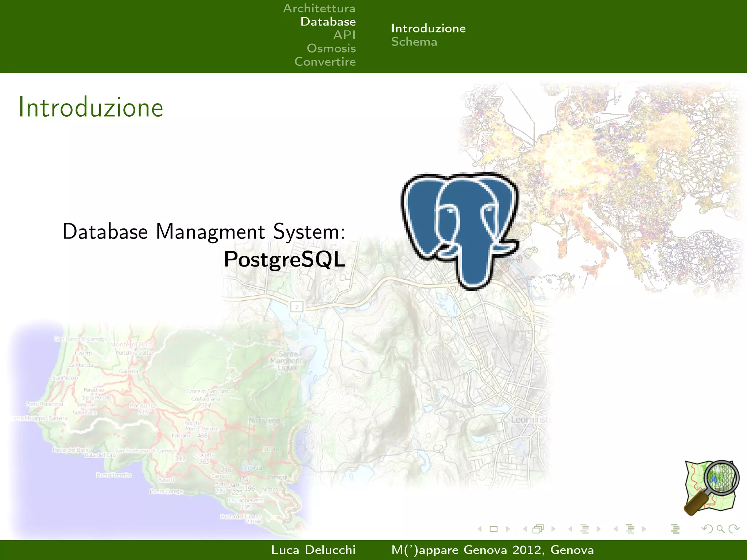
Task: Jump to next frame arrow
Action: pyautogui.click(x=553, y=529)
